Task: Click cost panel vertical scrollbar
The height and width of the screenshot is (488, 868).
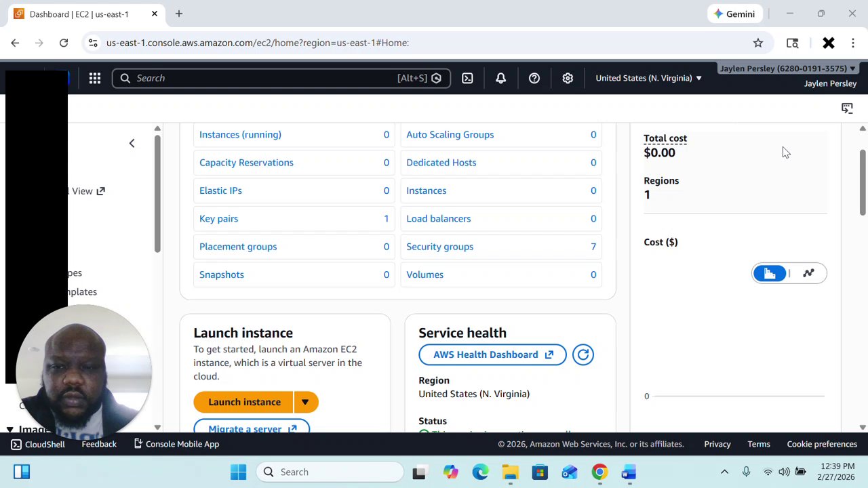Action: (863, 183)
